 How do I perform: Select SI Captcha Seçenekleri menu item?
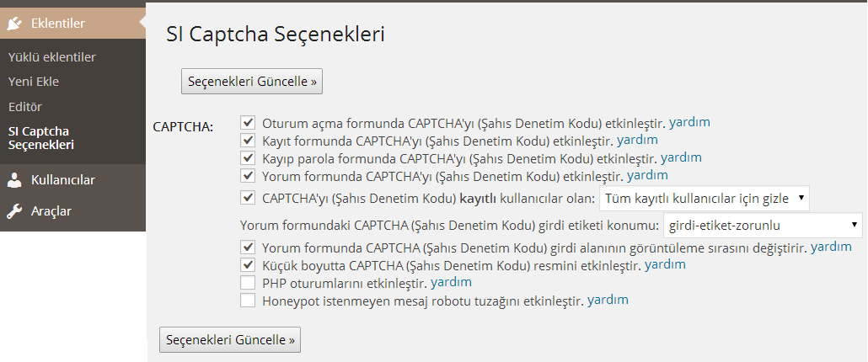coord(40,137)
